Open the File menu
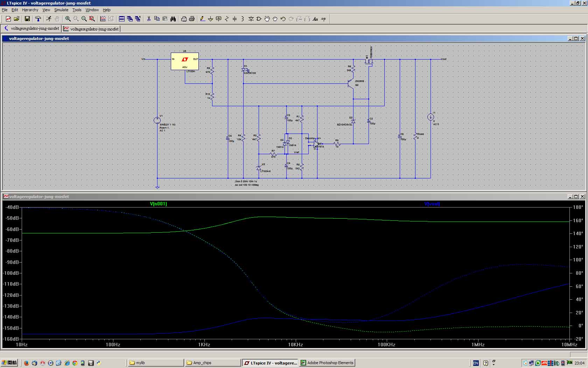588x368 pixels. click(5, 10)
